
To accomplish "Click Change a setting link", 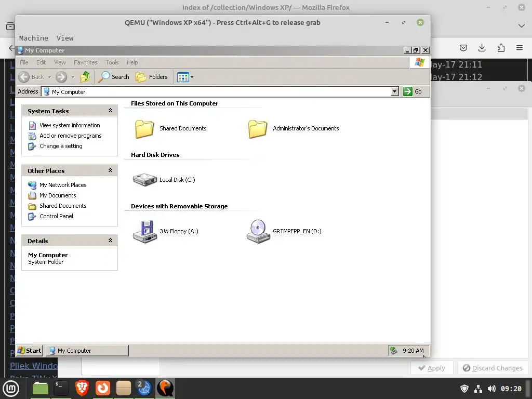I will (x=61, y=146).
